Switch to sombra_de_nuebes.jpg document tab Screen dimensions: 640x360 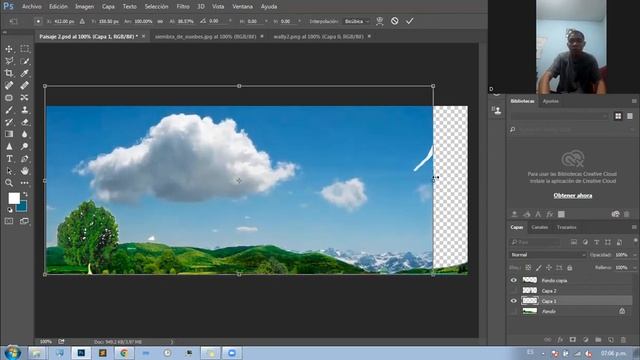click(205, 36)
